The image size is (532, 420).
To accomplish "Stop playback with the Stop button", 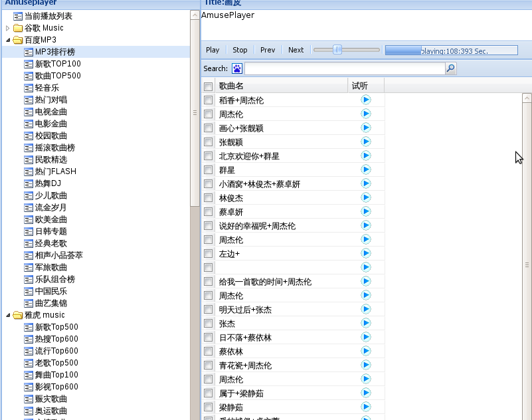I will (240, 50).
